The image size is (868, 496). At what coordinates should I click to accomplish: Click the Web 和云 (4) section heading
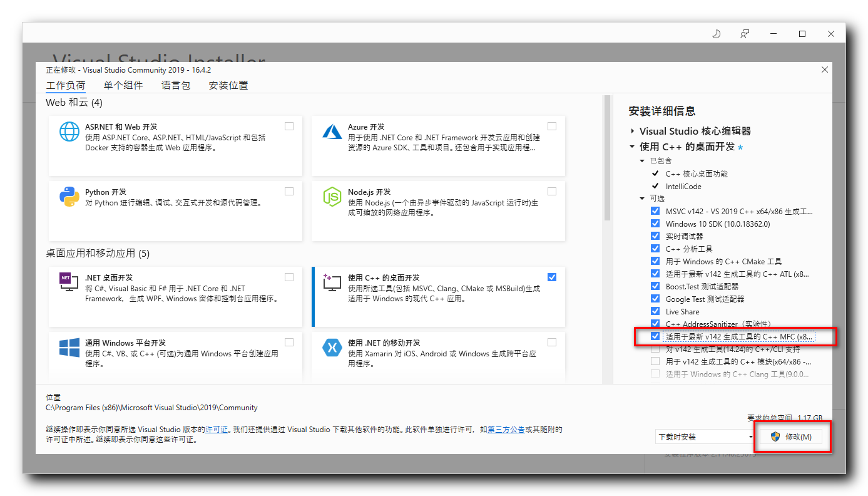pos(74,102)
